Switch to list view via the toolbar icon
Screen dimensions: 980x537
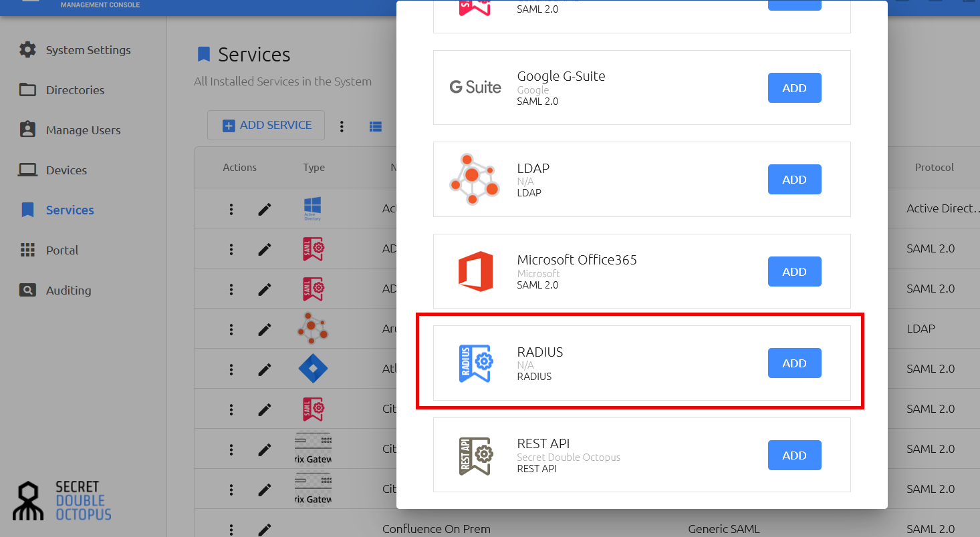[x=376, y=126]
